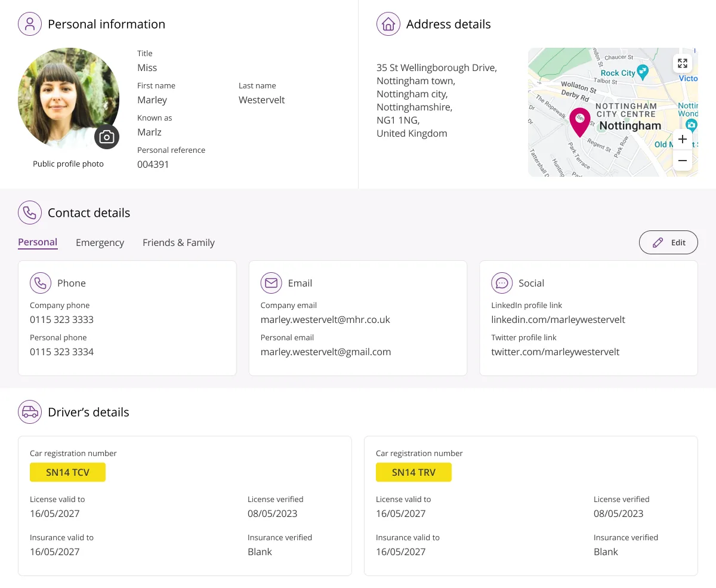This screenshot has width=716, height=588.
Task: Click the camera icon on profile photo
Action: tap(107, 137)
